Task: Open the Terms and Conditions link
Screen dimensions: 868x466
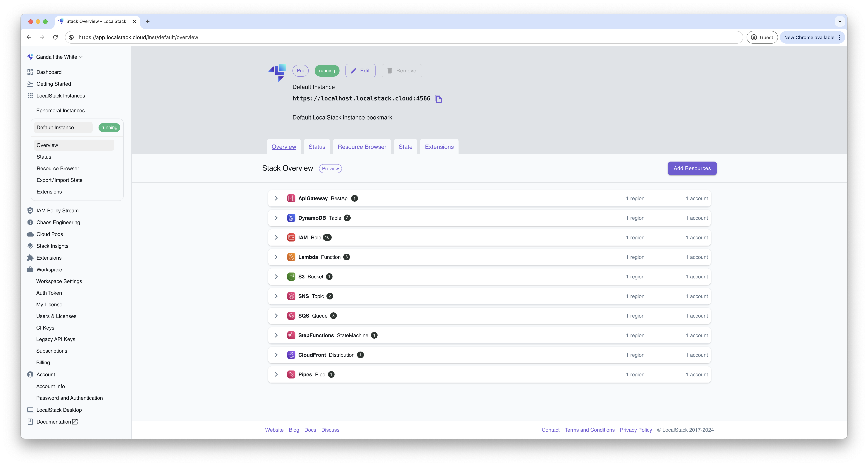Action: pos(589,430)
